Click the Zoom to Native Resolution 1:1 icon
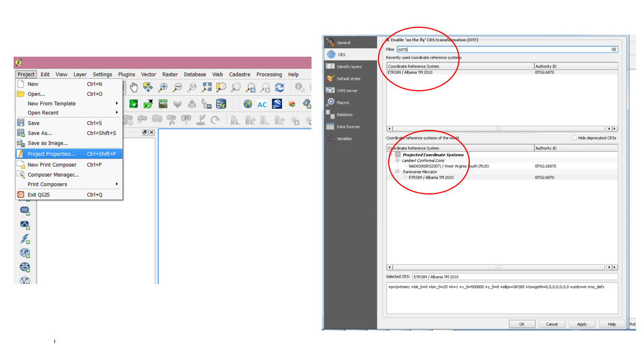The height and width of the screenshot is (343, 644). coord(192,87)
